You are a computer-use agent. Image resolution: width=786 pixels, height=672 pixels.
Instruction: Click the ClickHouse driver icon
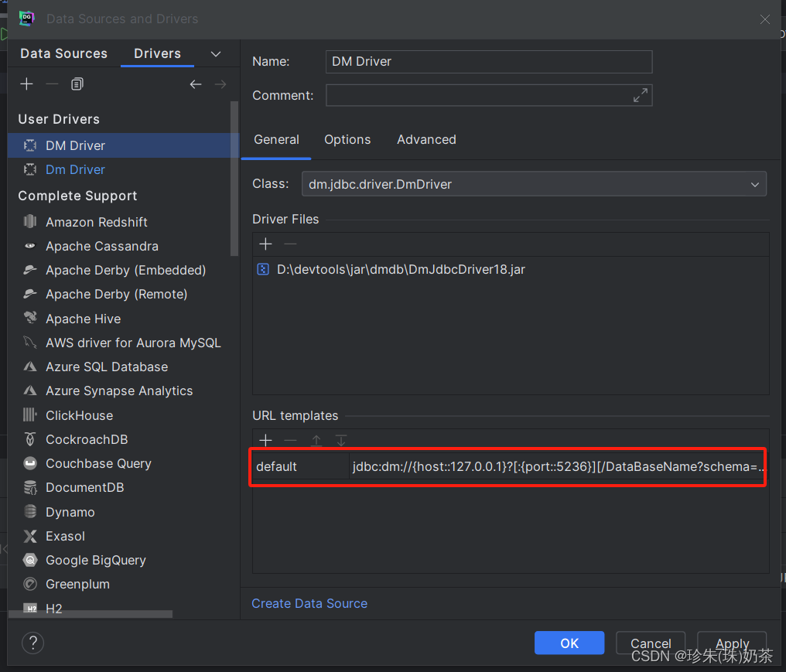pos(30,414)
